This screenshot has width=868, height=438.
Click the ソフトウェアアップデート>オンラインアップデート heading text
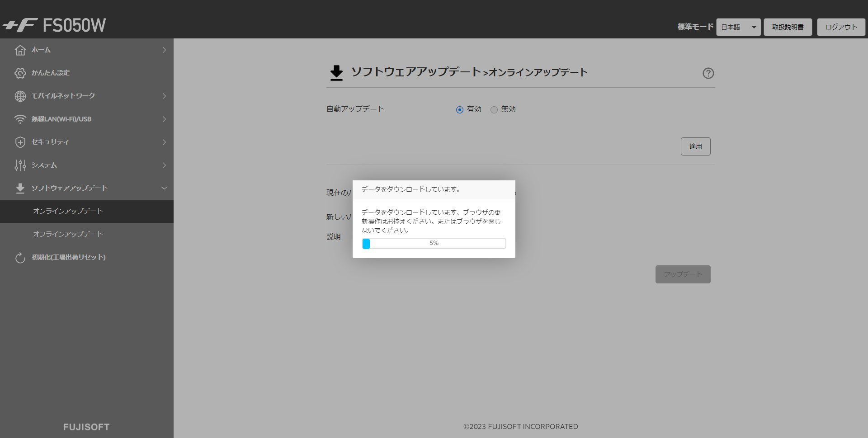pyautogui.click(x=469, y=72)
